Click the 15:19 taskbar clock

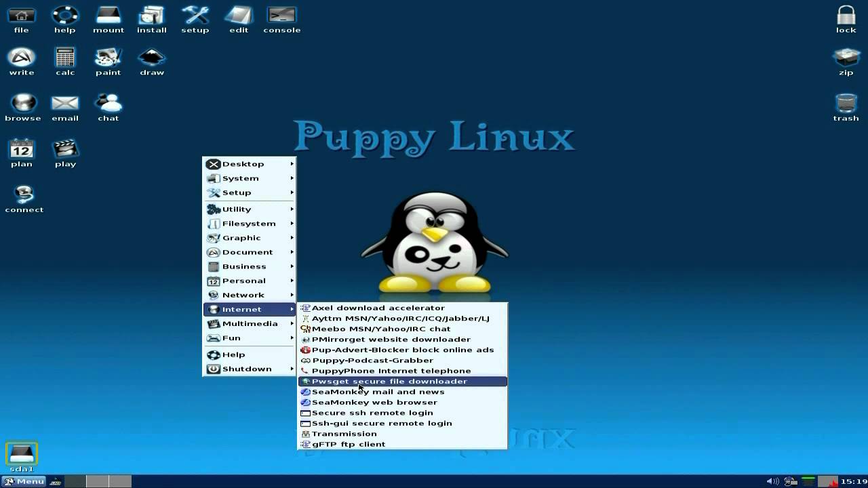tap(853, 481)
